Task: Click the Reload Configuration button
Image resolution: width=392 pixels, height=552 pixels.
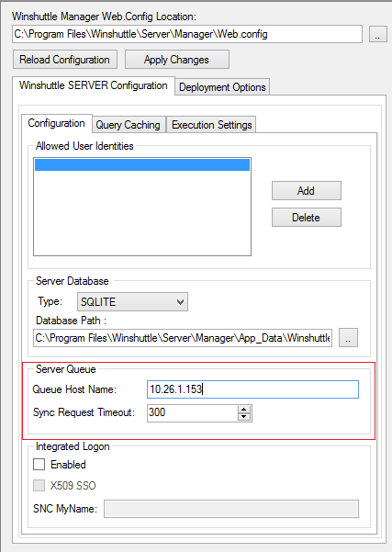Action: tap(65, 60)
